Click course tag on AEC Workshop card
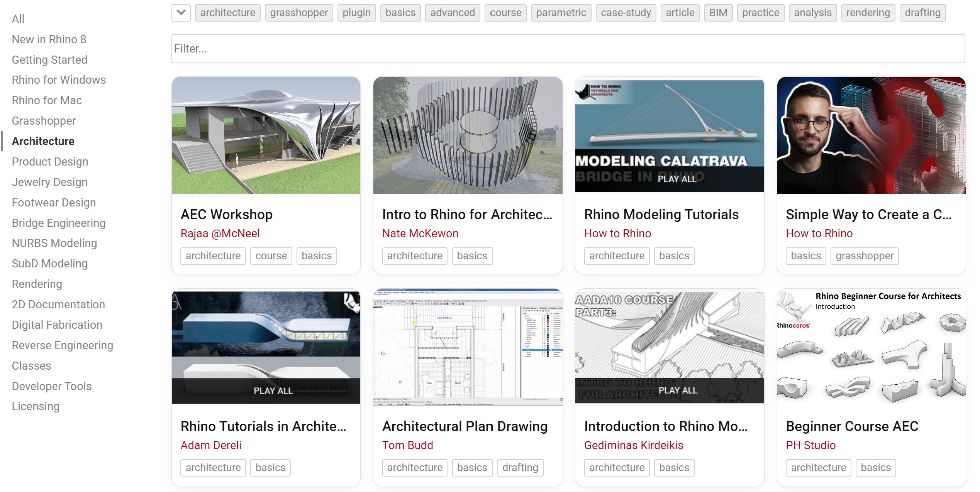Viewport: 980px width, 492px height. 271,256
